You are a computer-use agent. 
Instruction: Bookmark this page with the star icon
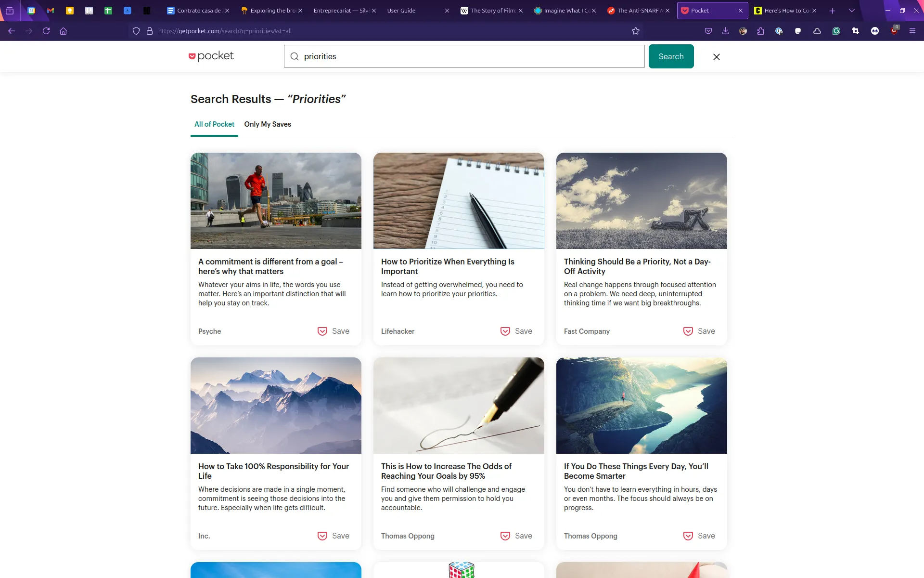click(636, 31)
